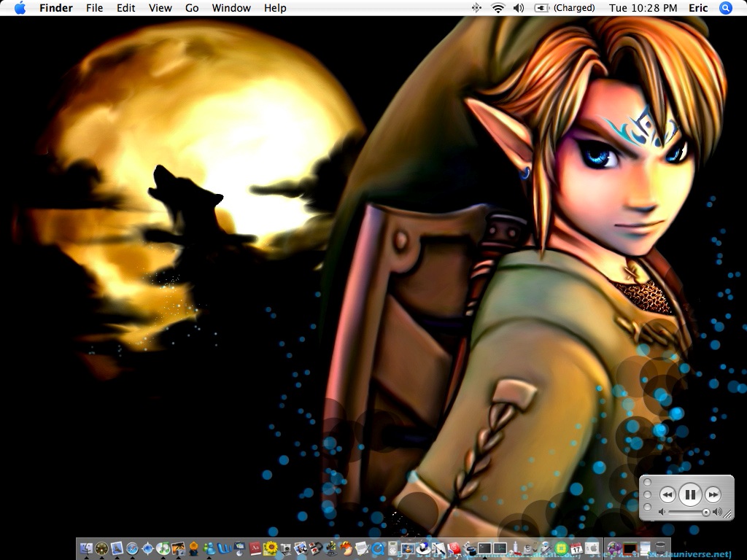747x560 pixels.
Task: Launch the Terminal icon in the dock
Action: [x=485, y=548]
